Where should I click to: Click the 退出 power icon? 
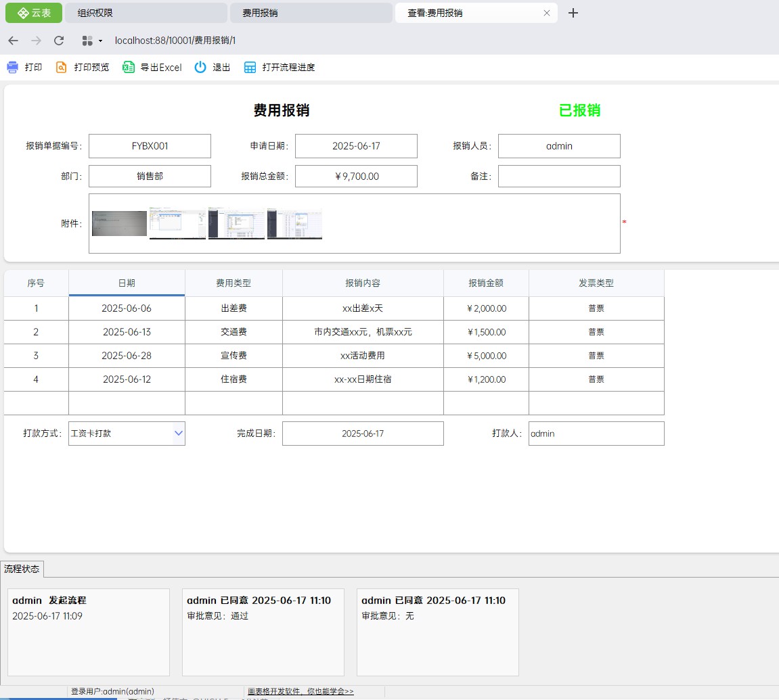click(x=200, y=68)
